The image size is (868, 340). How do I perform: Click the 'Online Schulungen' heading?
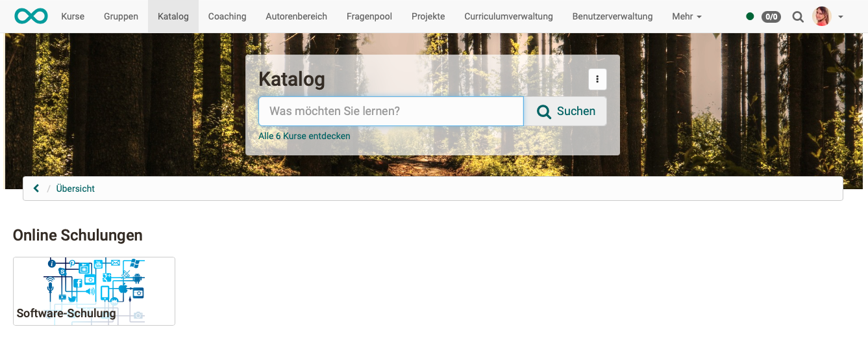click(78, 235)
